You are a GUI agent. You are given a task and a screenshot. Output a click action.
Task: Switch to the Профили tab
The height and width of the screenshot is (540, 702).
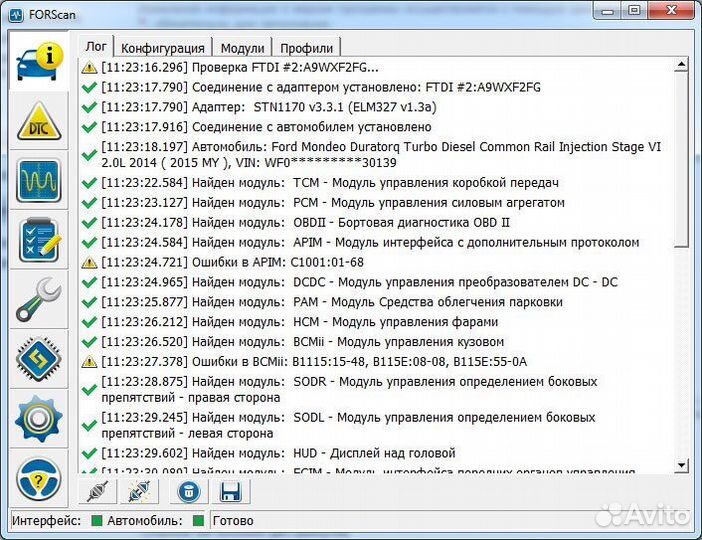(306, 48)
